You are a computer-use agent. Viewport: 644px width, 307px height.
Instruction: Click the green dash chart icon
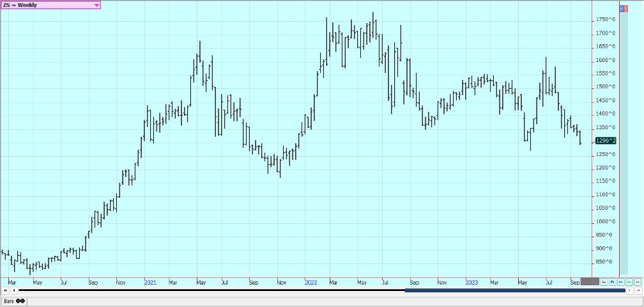click(x=629, y=281)
